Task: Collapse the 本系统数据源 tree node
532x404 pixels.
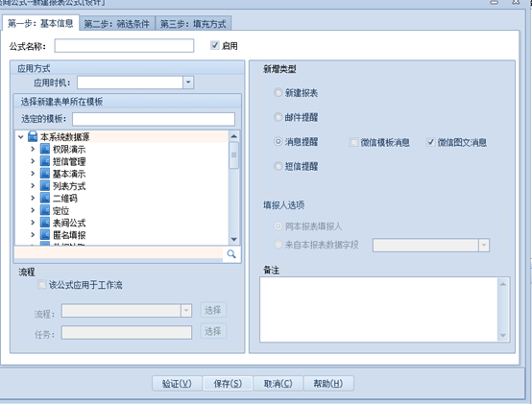Action: pyautogui.click(x=20, y=137)
